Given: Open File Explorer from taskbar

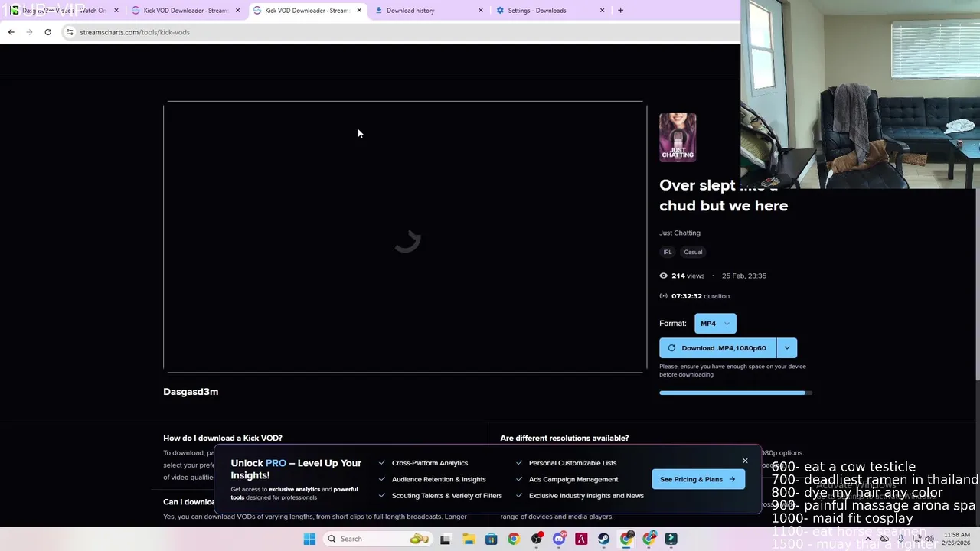Looking at the screenshot, I should click(x=469, y=539).
